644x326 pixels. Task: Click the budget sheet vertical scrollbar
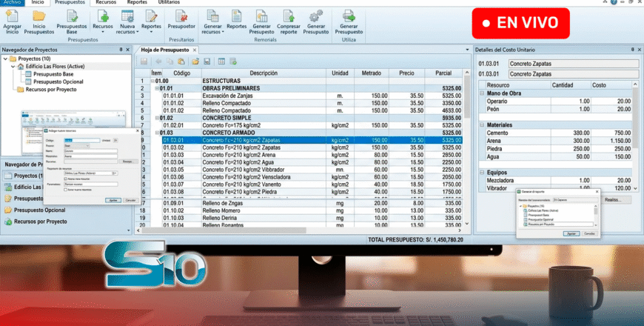pos(467,148)
